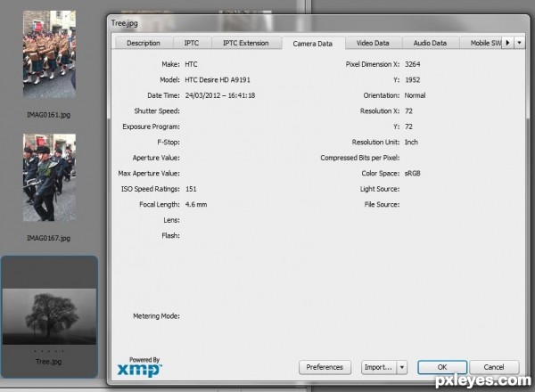Click the Pixel Dimension X value 3264

[413, 64]
